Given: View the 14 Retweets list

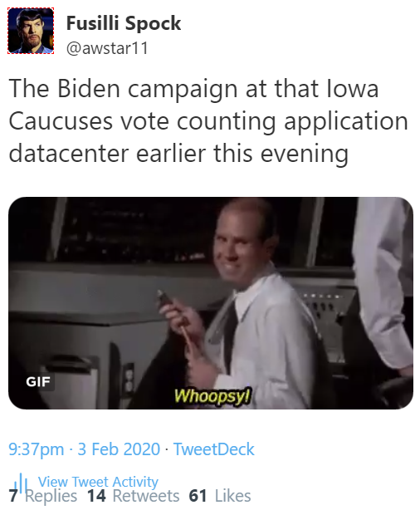Looking at the screenshot, I should click(133, 496).
